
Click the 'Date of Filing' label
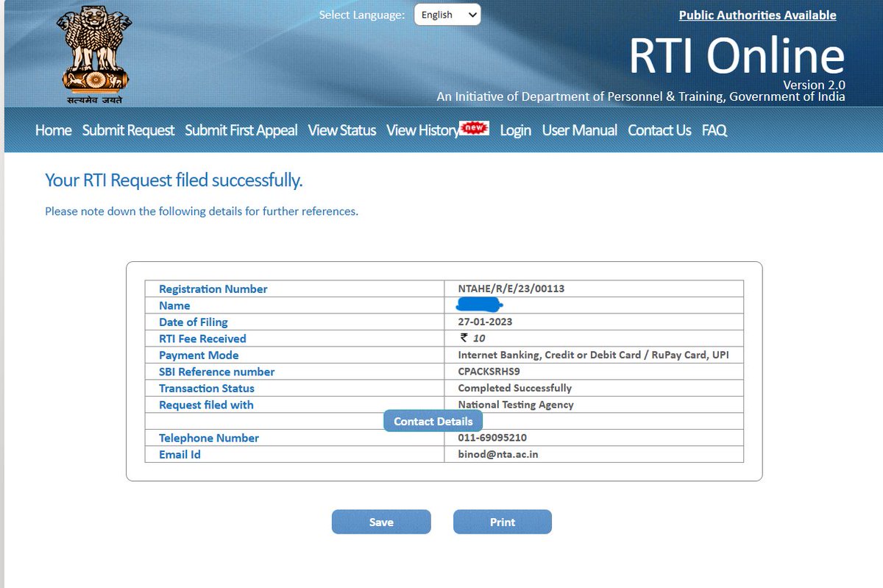[x=194, y=322]
